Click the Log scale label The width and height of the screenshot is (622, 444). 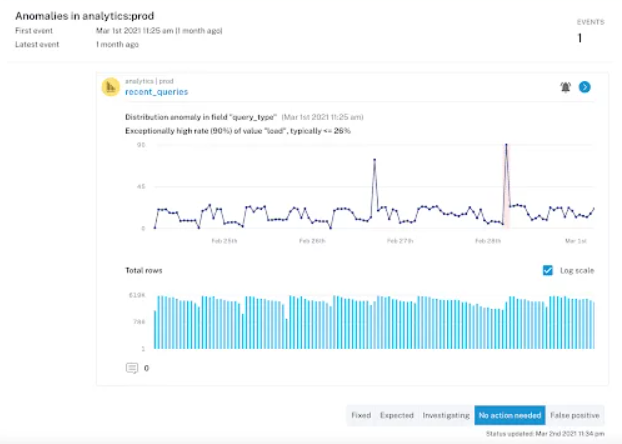point(575,270)
